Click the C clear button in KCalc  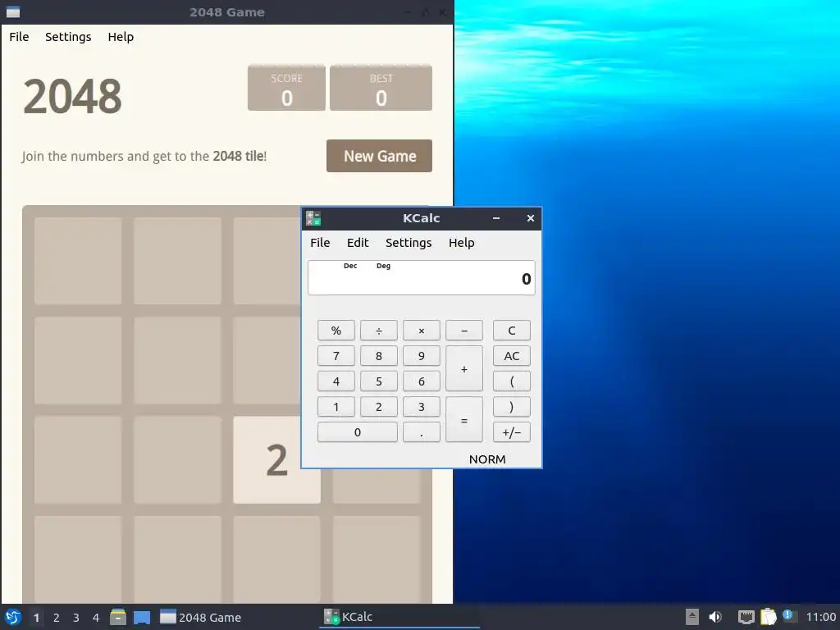[x=512, y=331]
